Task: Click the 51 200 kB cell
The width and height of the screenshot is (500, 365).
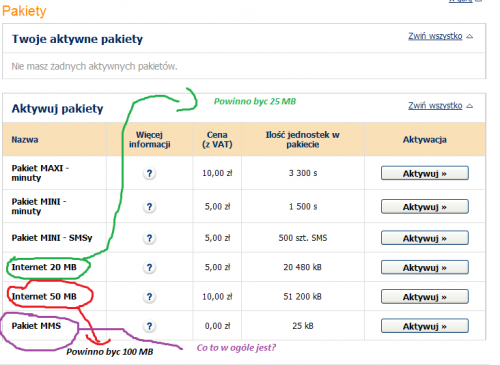Action: coord(303,297)
